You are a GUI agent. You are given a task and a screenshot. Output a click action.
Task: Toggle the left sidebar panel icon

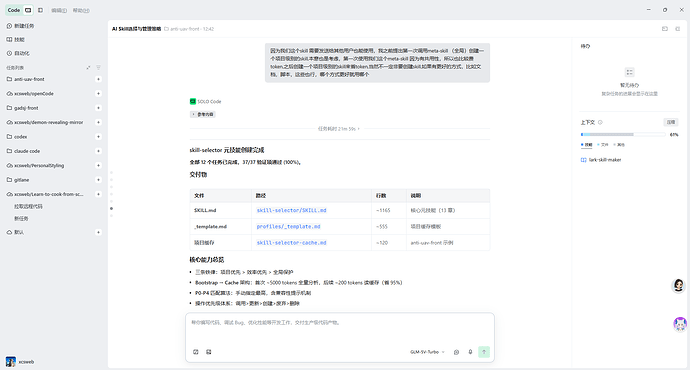[40, 10]
